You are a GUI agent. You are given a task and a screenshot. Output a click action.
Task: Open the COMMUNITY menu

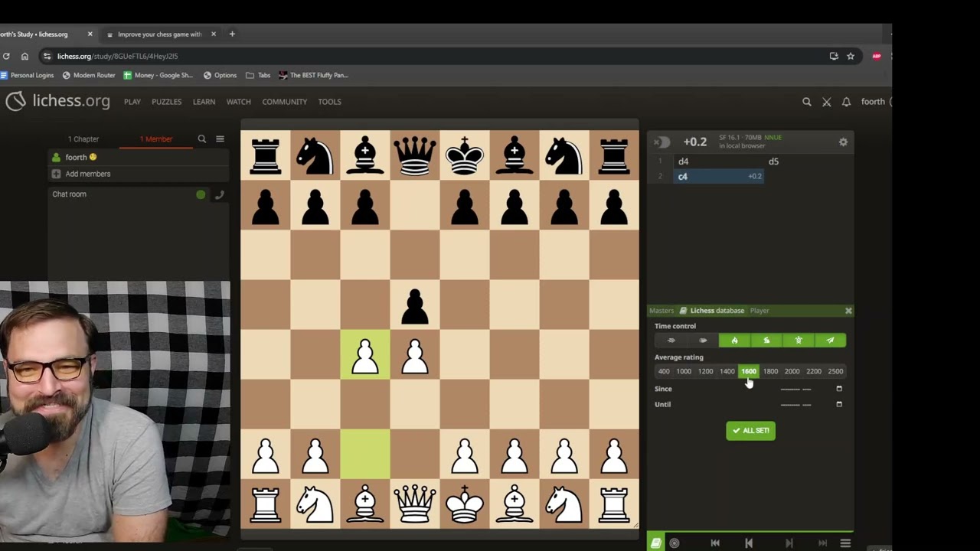pyautogui.click(x=284, y=102)
